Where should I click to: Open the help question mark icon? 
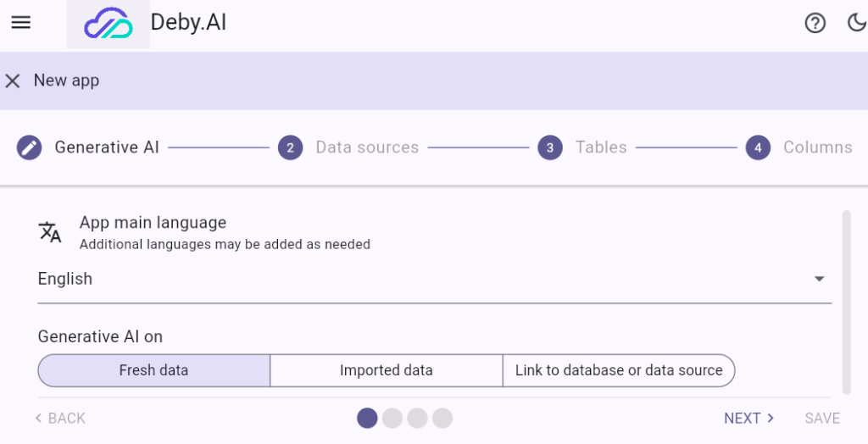coord(815,24)
